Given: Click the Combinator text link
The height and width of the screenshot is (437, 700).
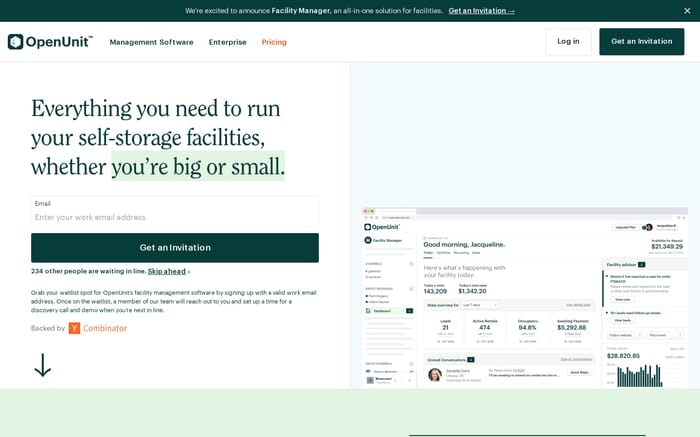Looking at the screenshot, I should point(105,329).
